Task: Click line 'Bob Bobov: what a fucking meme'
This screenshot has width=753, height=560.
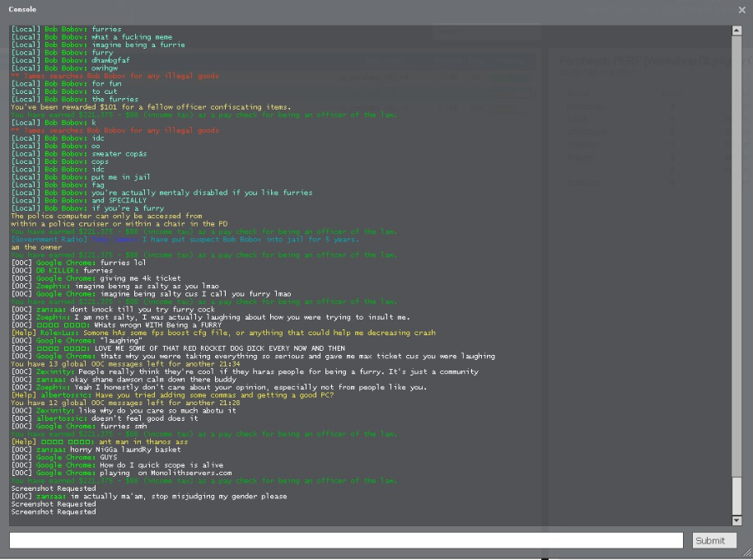Action: click(91, 37)
